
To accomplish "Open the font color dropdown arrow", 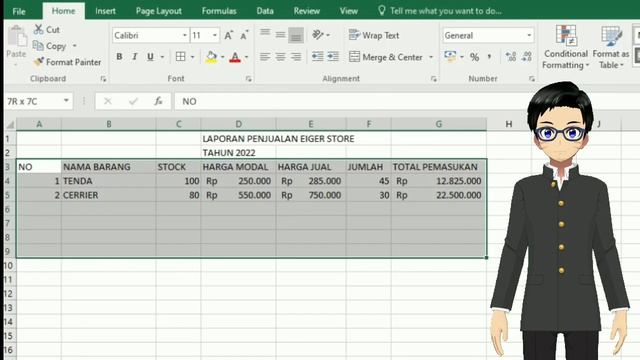I will 246,57.
